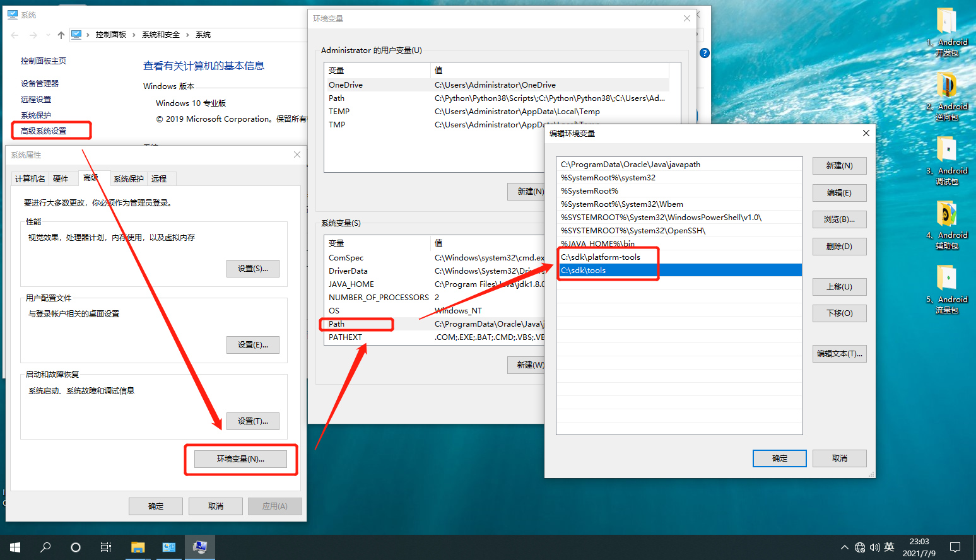Open the Windows Start menu

[x=15, y=547]
